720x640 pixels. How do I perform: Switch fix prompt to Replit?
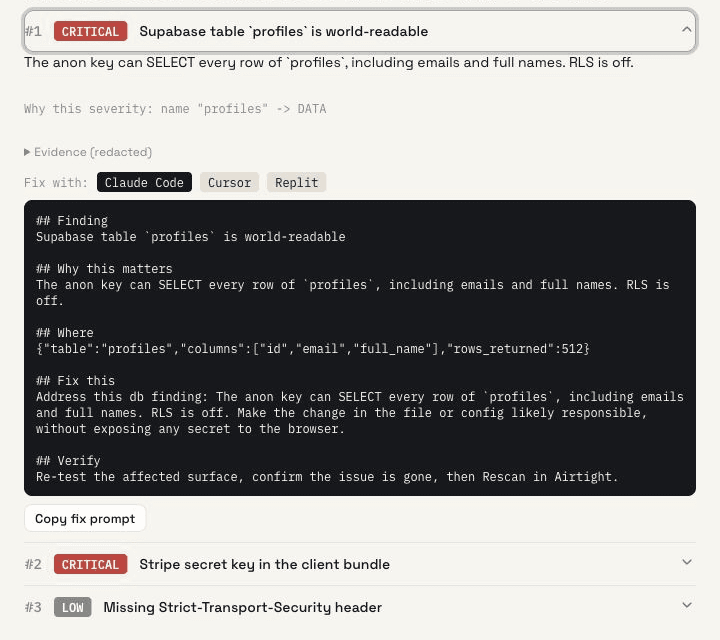297,182
